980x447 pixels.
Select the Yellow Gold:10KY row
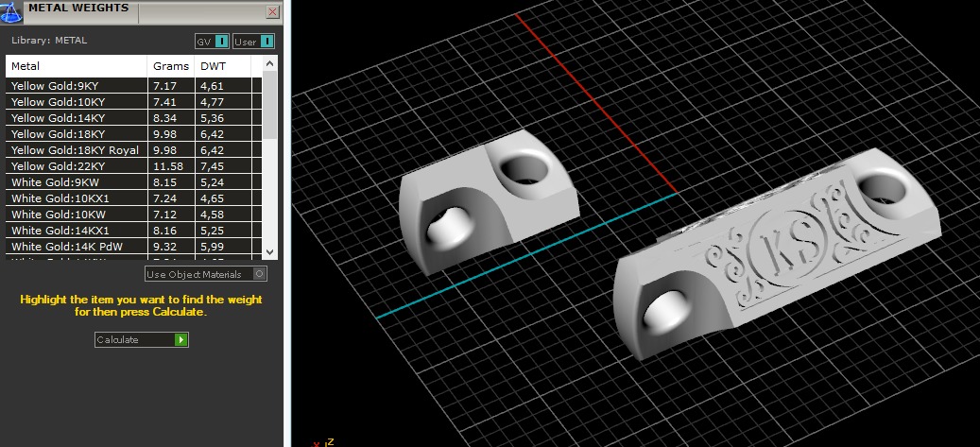point(134,102)
